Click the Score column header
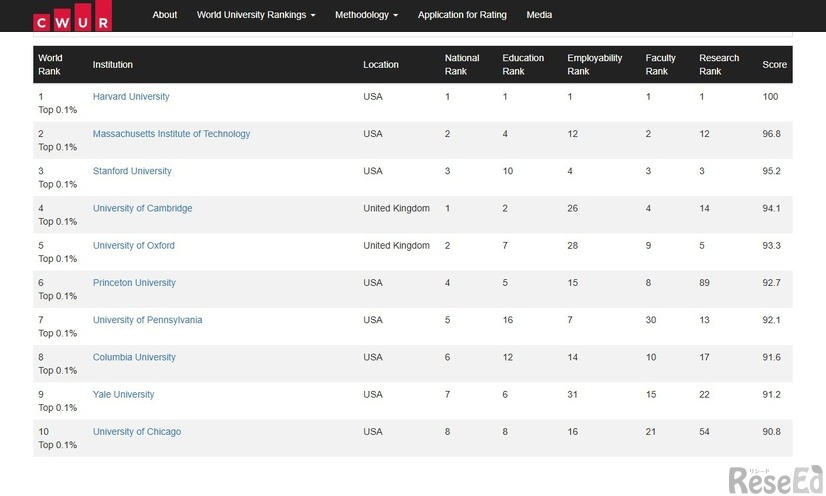Screen dimensions: 826x496 coord(774,64)
